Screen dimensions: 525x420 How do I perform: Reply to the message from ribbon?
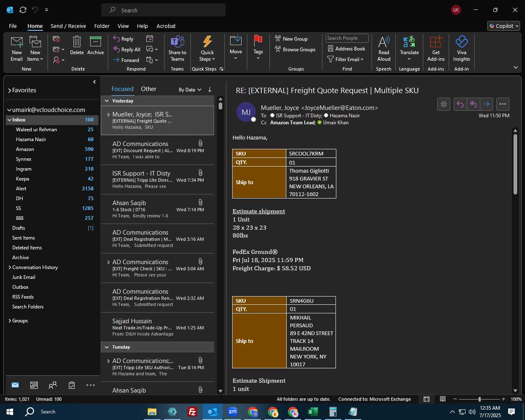(x=123, y=39)
